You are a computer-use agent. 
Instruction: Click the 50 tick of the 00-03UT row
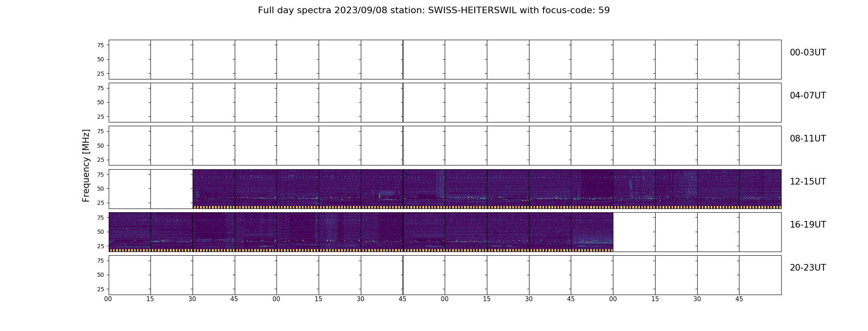point(100,60)
